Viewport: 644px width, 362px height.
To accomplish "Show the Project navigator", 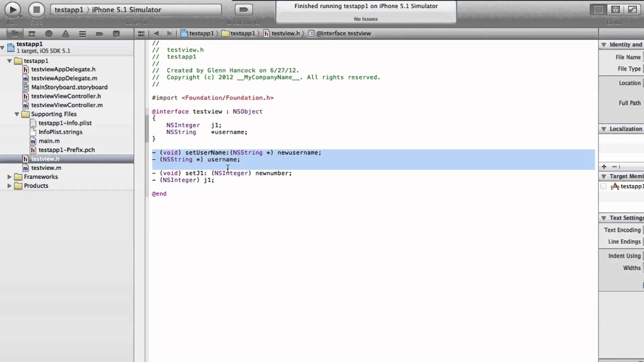I will 15,34.
